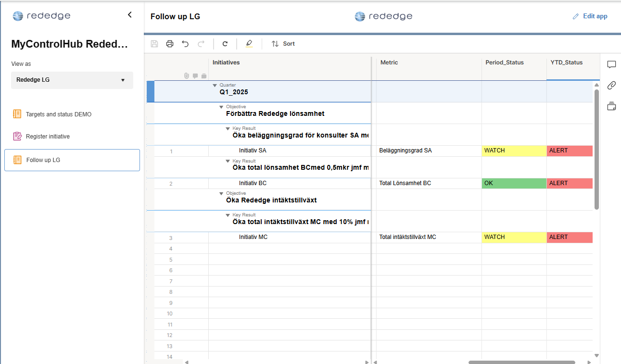The image size is (621, 364).
Task: Click the Undo arrow icon
Action: click(185, 44)
